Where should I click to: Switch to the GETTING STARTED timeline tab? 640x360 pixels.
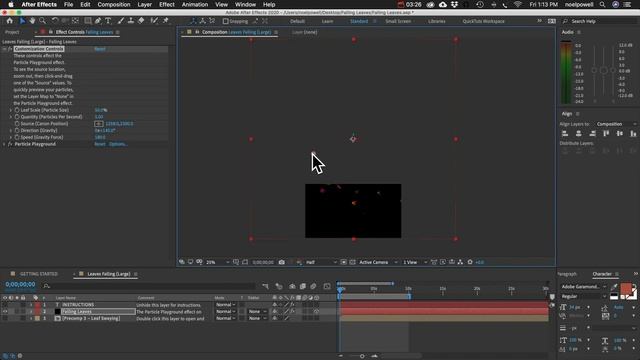coord(39,274)
